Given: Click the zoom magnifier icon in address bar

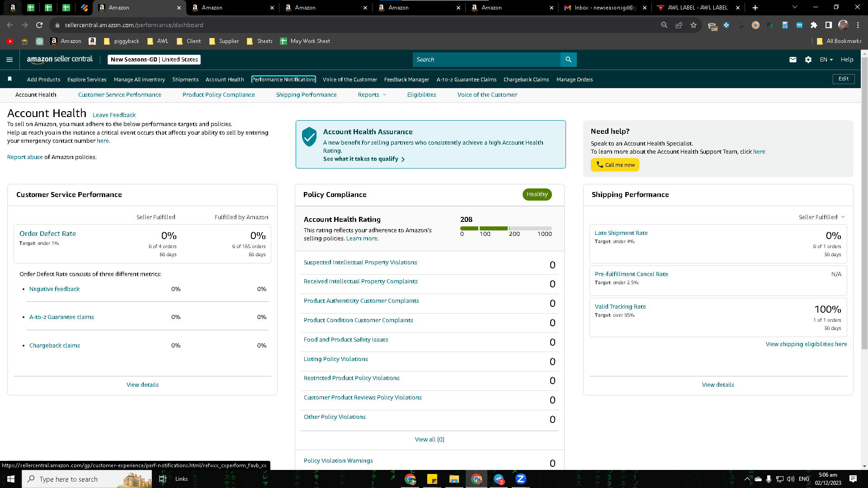Looking at the screenshot, I should point(664,25).
